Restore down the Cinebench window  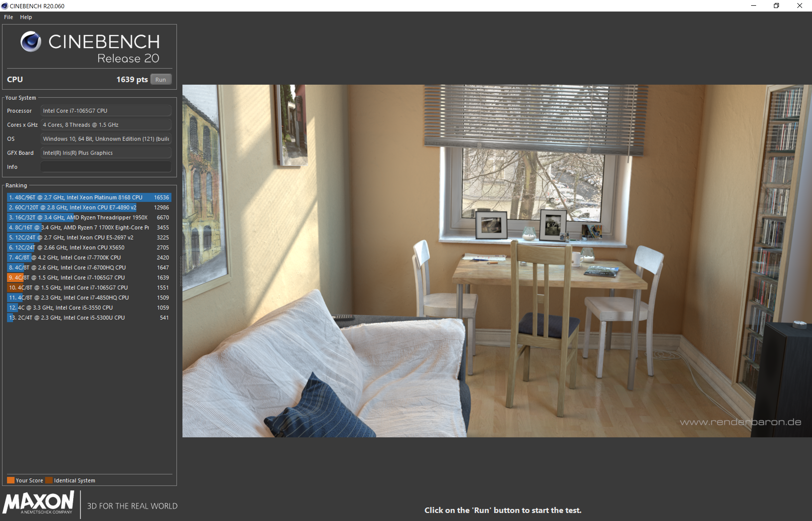pyautogui.click(x=776, y=6)
